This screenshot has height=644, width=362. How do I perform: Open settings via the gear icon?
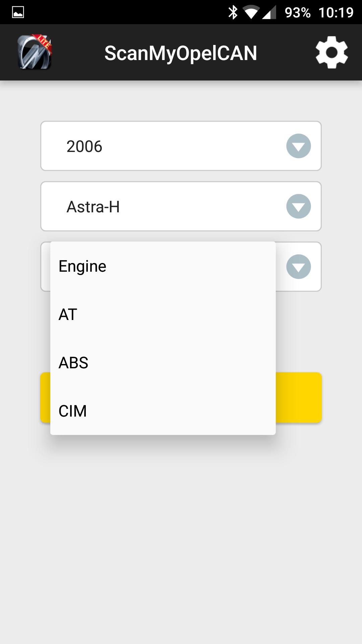tap(331, 52)
